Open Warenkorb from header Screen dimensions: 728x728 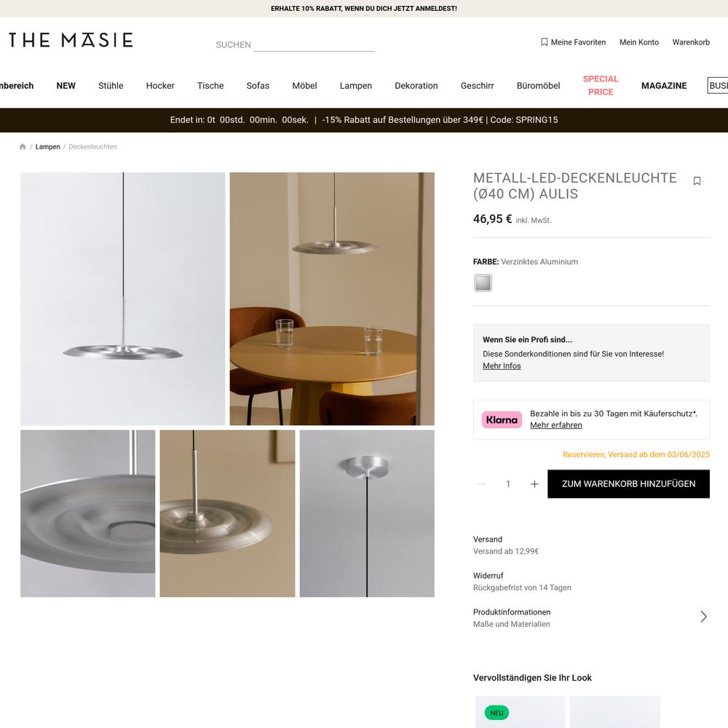pos(690,42)
